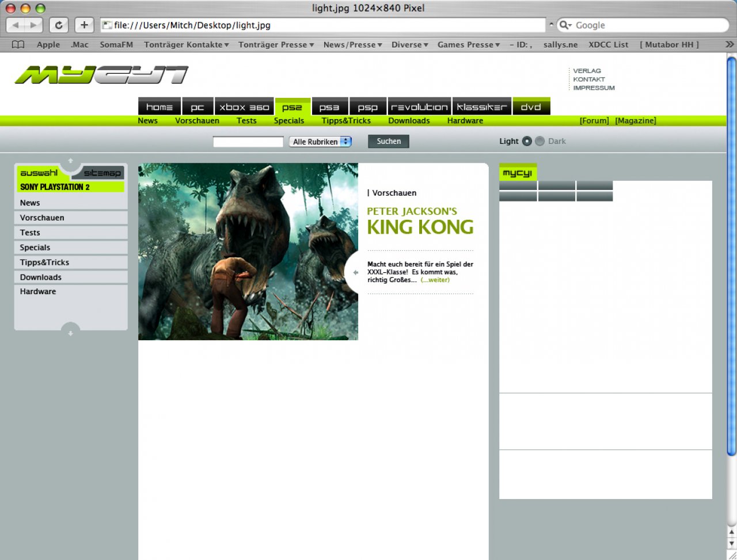Click the Google search field
This screenshot has height=560, width=737.
coord(643,25)
